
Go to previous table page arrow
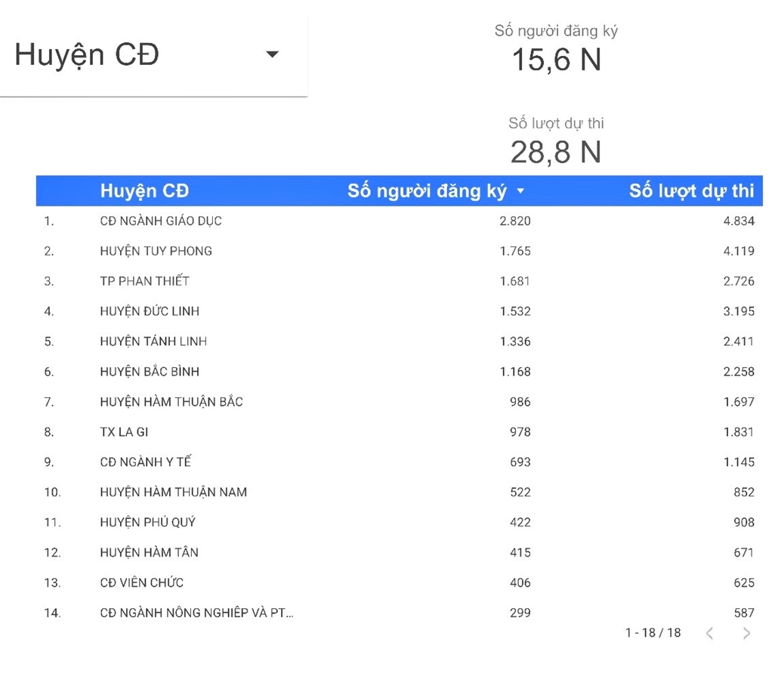click(709, 633)
